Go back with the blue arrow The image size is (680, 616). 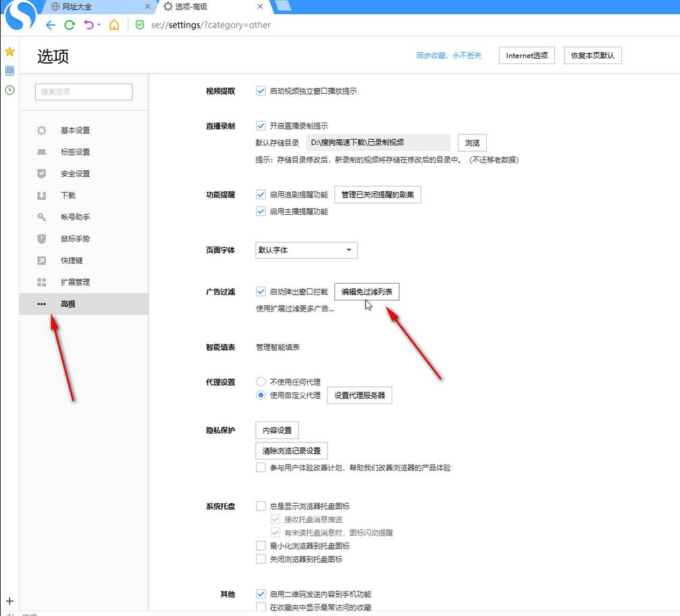pyautogui.click(x=51, y=25)
